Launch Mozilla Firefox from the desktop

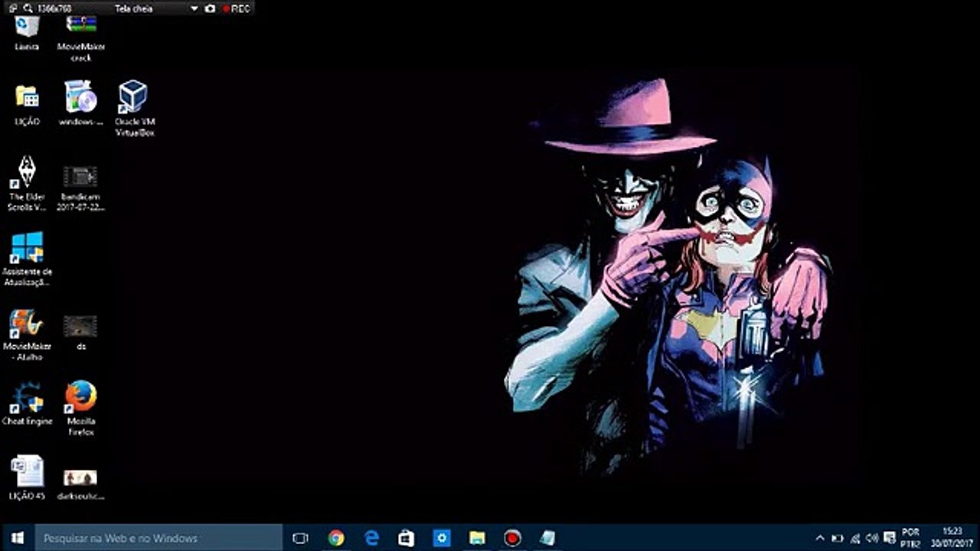click(x=80, y=397)
